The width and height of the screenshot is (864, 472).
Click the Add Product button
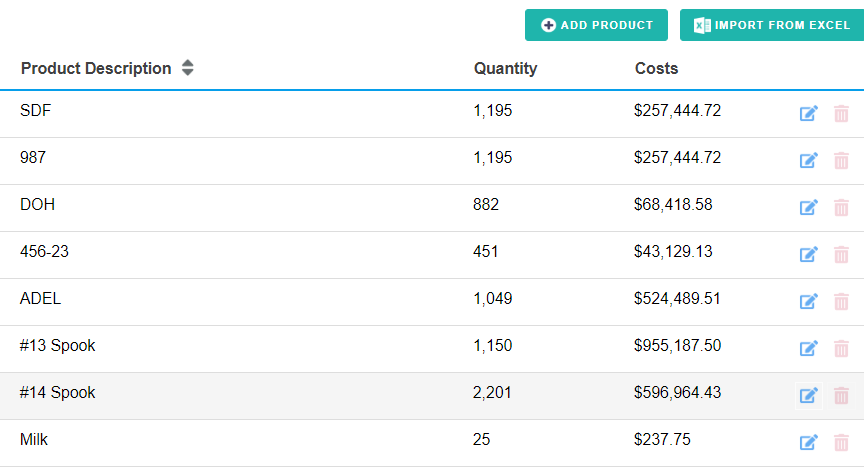[596, 25]
